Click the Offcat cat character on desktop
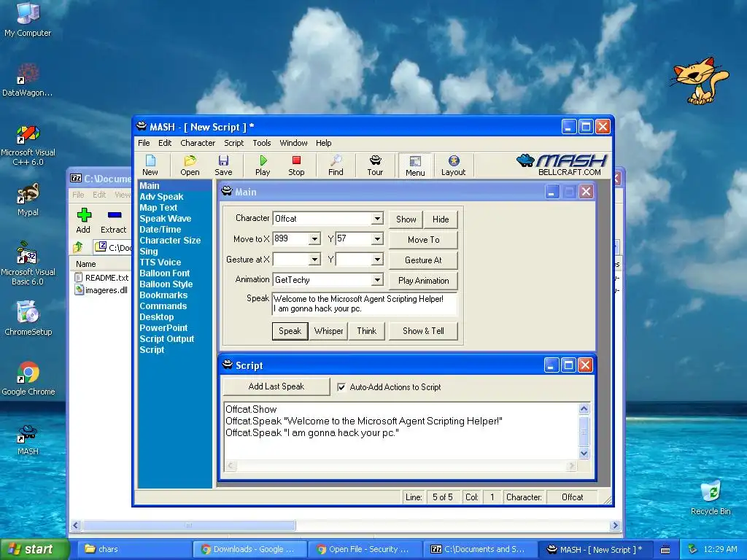The image size is (747, 560). tap(700, 80)
